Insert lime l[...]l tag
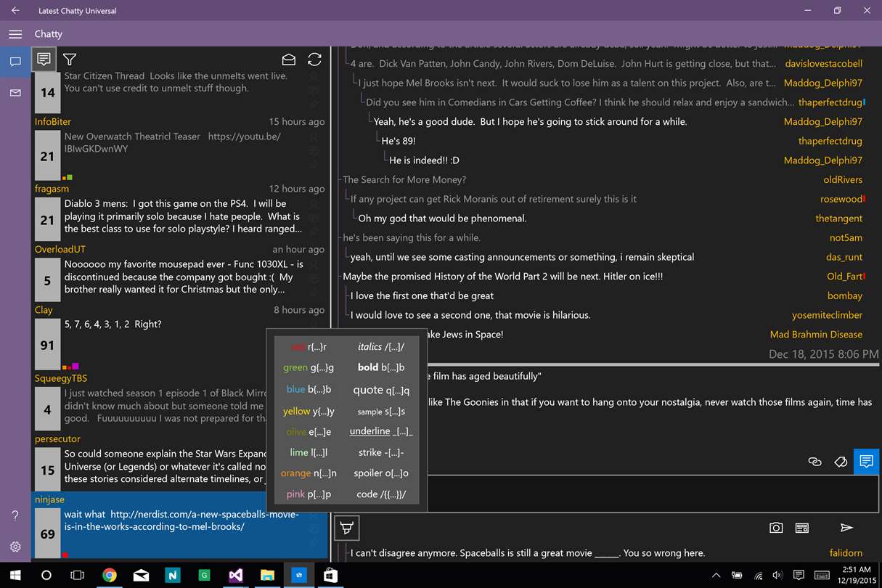The image size is (882, 588). 309,452
